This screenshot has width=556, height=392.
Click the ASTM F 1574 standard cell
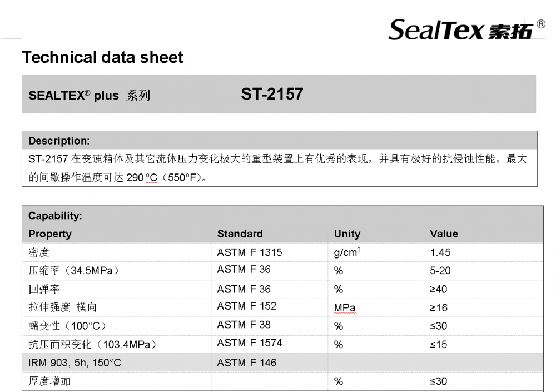coord(250,343)
